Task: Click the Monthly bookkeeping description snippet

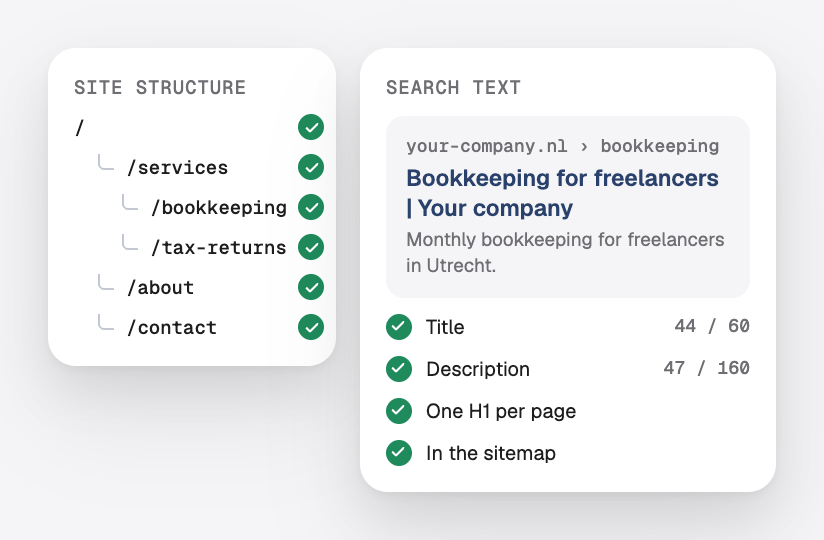Action: pyautogui.click(x=565, y=252)
